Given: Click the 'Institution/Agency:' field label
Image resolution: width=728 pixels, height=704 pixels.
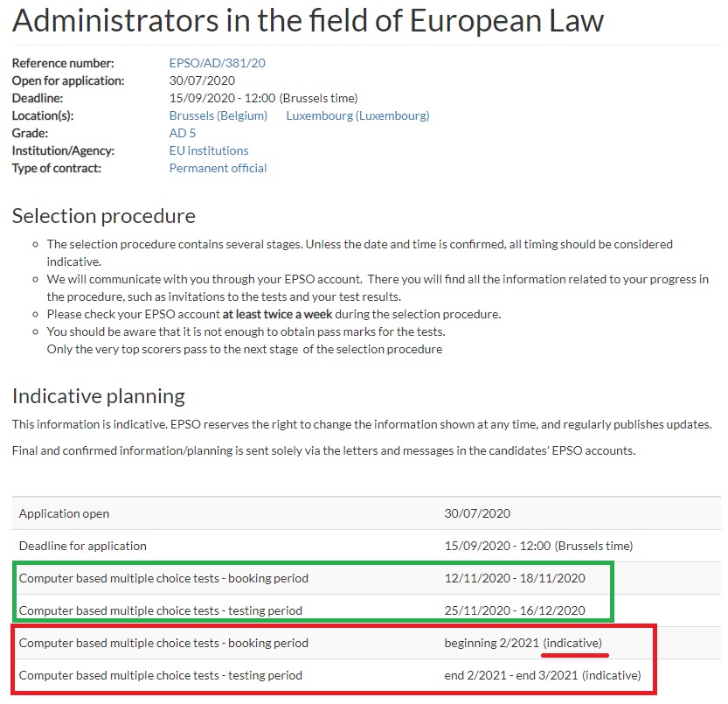Looking at the screenshot, I should [63, 150].
